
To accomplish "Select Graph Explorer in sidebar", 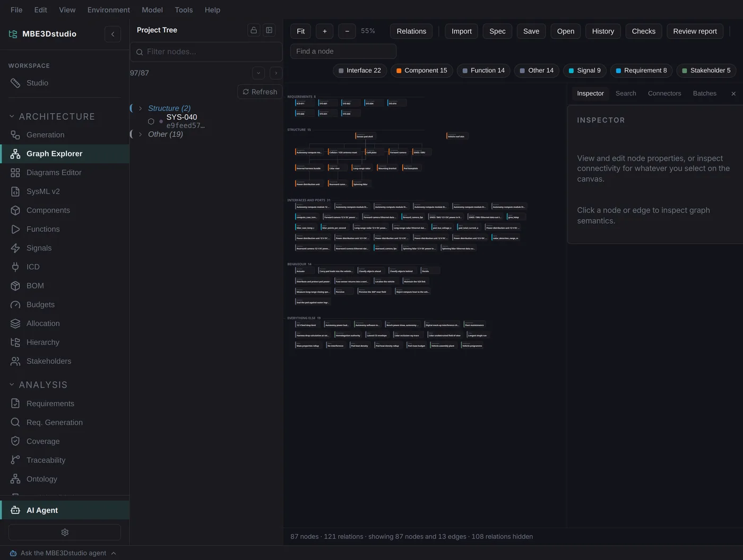I will click(64, 154).
